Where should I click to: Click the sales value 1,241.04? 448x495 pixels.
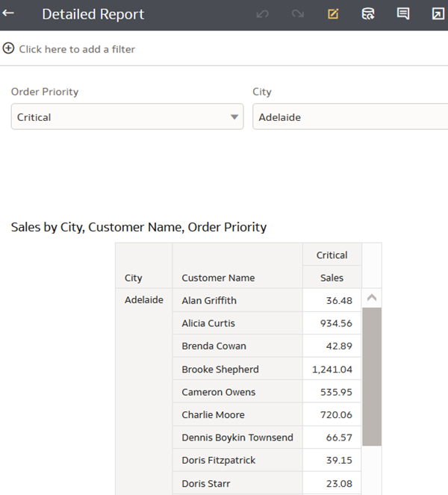tap(332, 369)
